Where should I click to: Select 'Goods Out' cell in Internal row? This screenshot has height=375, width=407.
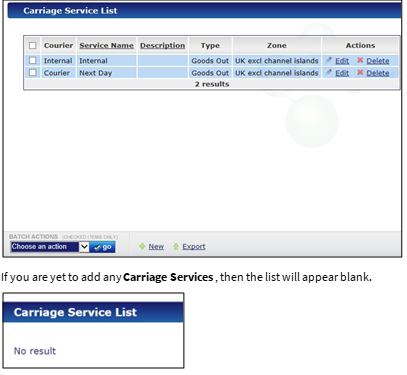coord(210,61)
